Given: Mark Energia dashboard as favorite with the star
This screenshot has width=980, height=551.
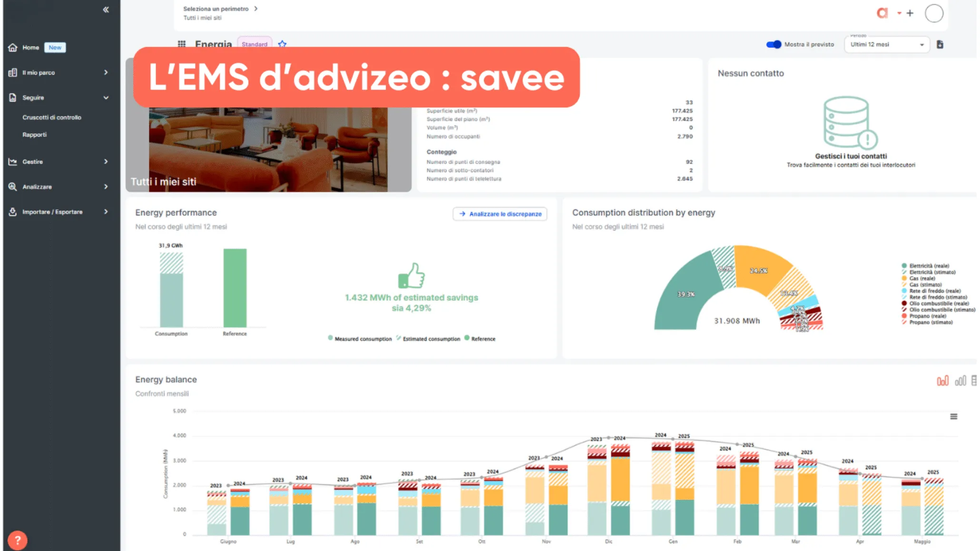Looking at the screenshot, I should (282, 44).
